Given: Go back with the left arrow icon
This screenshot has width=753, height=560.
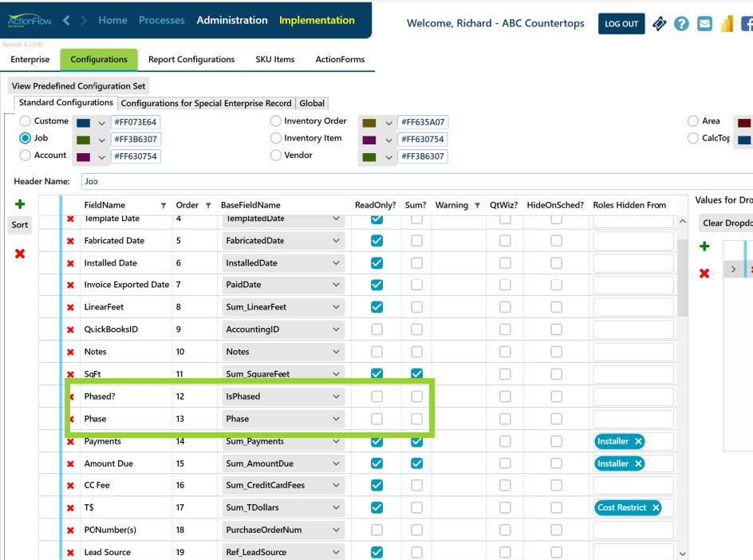Looking at the screenshot, I should (x=66, y=20).
